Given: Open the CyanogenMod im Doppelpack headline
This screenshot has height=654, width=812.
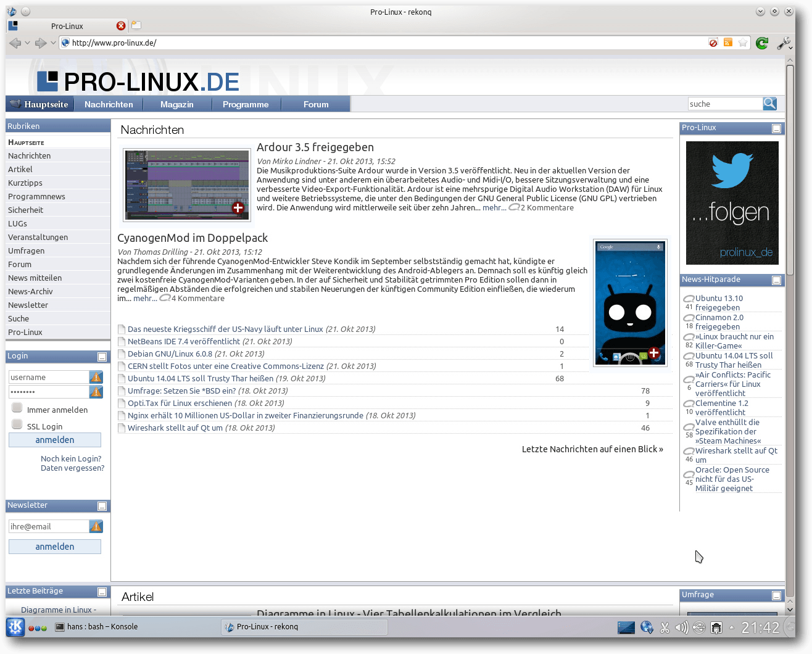Looking at the screenshot, I should [x=193, y=238].
